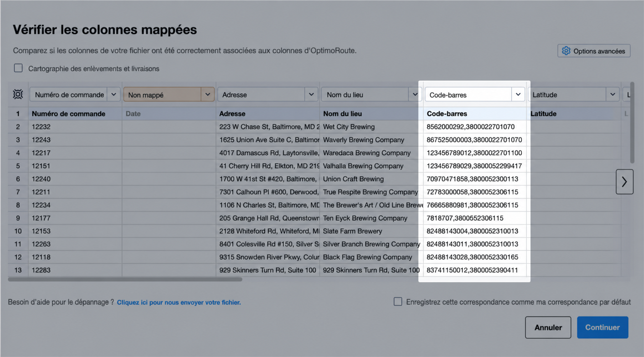Click the Ten Eyck Brewing Company cell
This screenshot has width=644, height=357.
pyautogui.click(x=371, y=218)
